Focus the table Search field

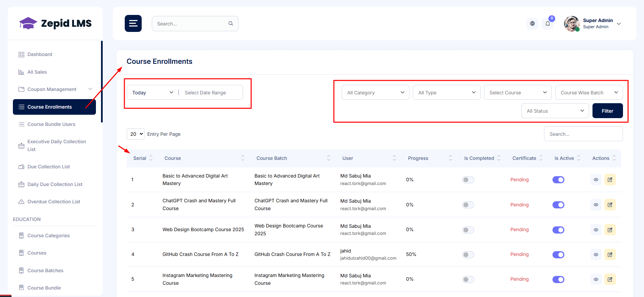[x=583, y=134]
